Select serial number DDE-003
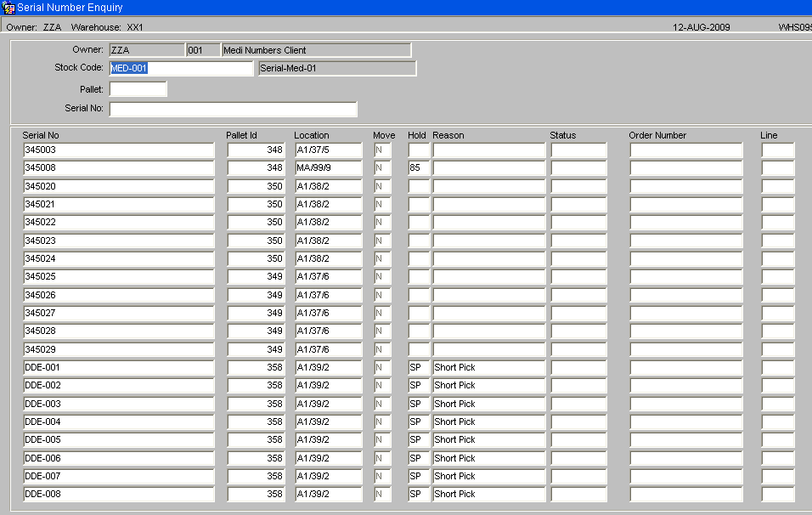Screen dimensions: 812x515 [119, 405]
